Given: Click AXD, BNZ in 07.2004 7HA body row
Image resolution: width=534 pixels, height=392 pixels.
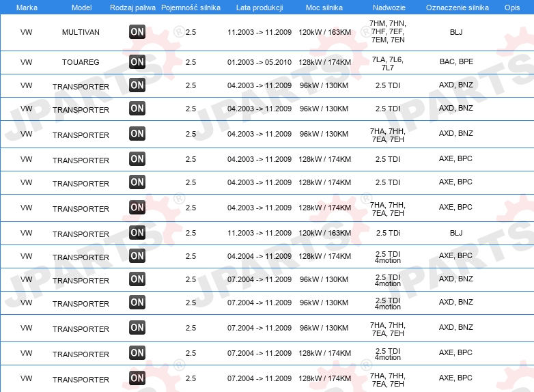Looking at the screenshot, I should pyautogui.click(x=456, y=327).
